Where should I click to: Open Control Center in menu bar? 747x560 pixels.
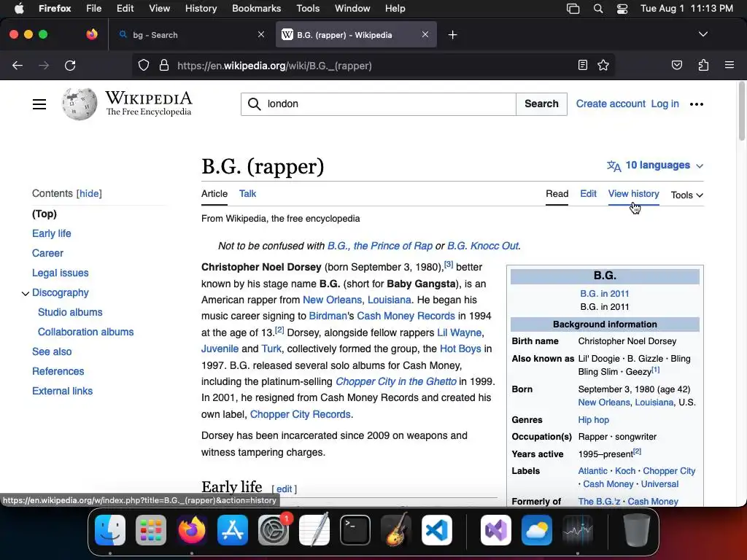click(x=622, y=9)
